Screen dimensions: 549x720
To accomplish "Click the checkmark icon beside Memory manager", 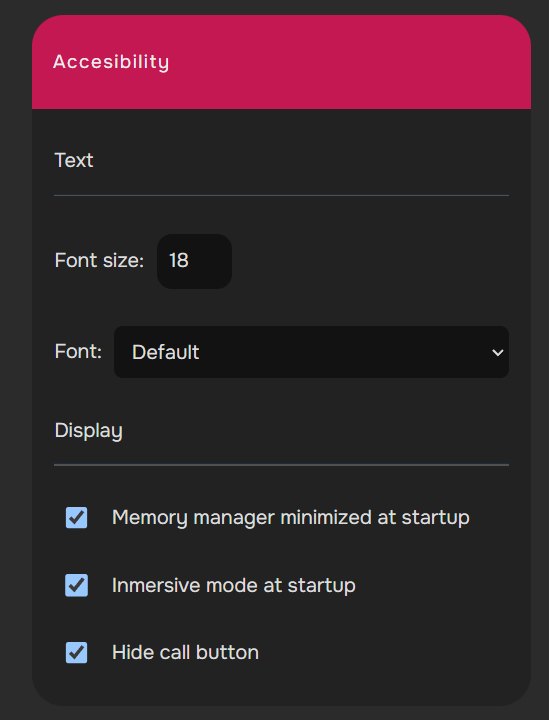I will (77, 518).
